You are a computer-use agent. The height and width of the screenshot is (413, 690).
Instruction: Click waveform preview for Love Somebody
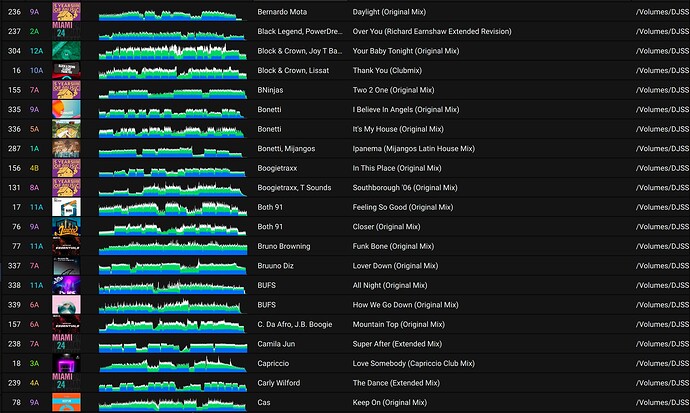pos(171,363)
